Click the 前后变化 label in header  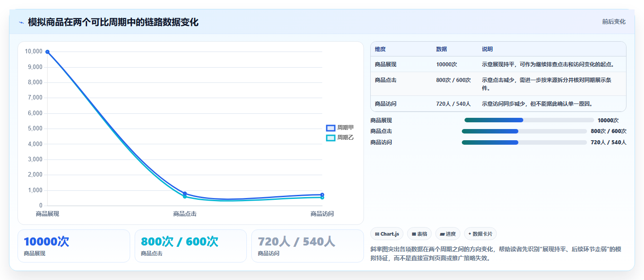(613, 22)
